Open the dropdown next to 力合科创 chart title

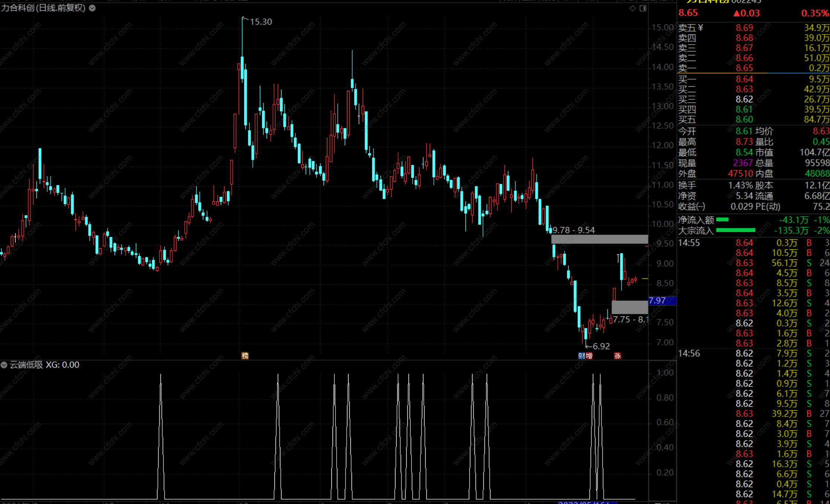[x=92, y=8]
